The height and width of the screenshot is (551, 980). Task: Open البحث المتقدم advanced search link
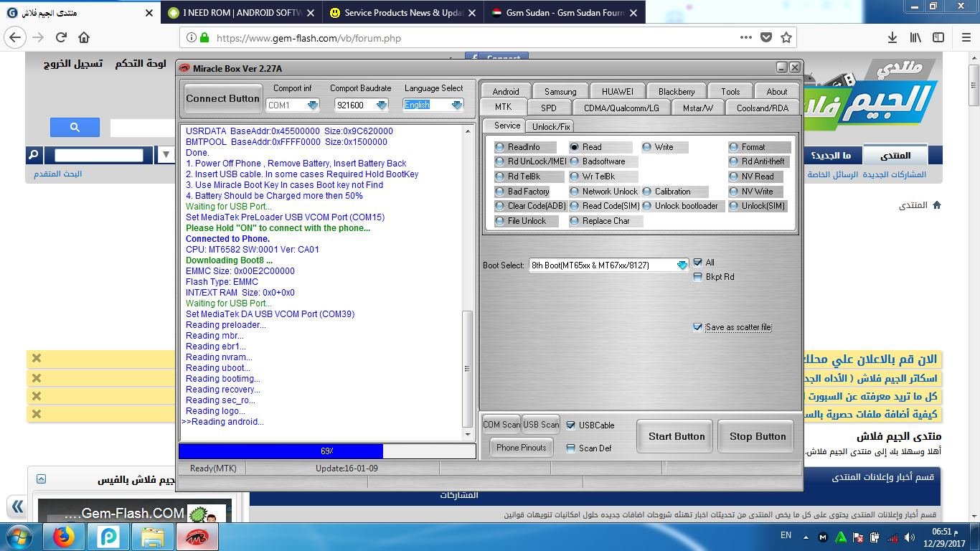click(x=58, y=174)
